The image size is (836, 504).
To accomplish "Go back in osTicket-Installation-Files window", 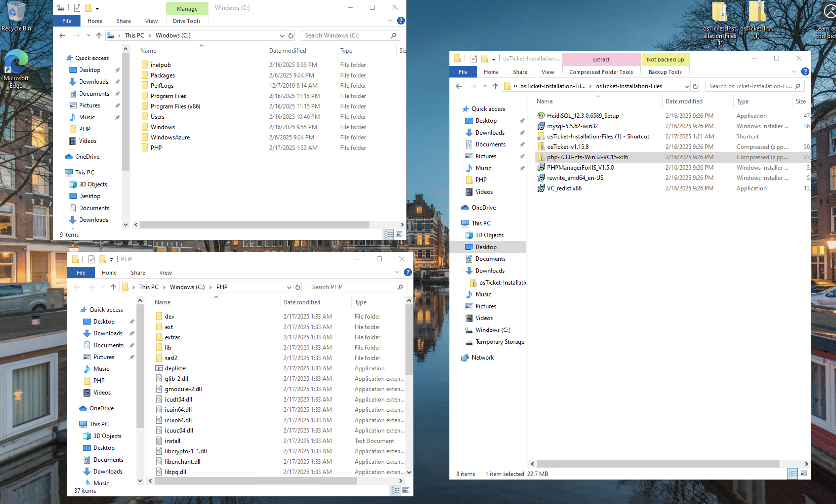I will coord(459,86).
